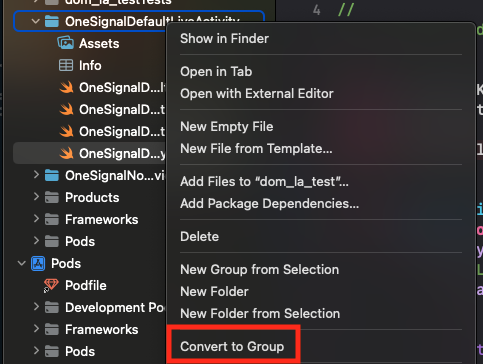Collapse the Pods project chevron
The image size is (483, 364).
click(22, 263)
